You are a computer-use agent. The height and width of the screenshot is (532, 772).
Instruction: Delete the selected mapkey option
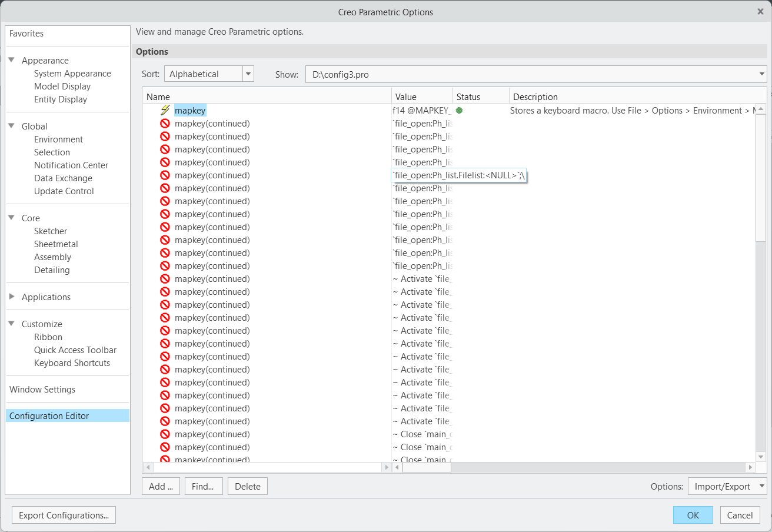point(247,486)
